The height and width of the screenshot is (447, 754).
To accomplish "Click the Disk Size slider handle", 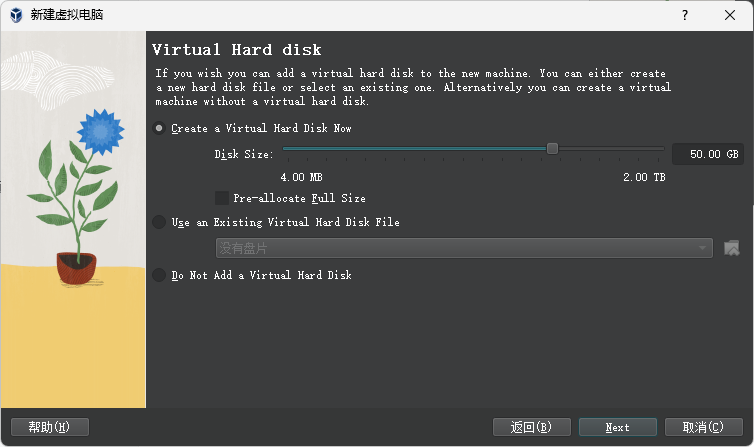I will coord(552,149).
